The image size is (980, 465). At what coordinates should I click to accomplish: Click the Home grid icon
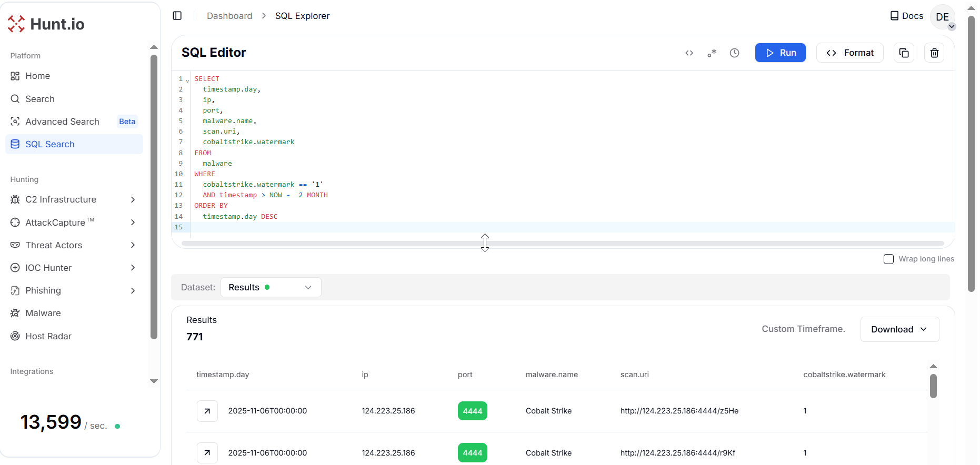(15, 76)
